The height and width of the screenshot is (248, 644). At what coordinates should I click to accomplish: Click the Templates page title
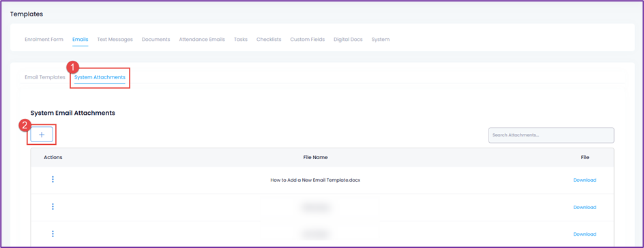[27, 14]
